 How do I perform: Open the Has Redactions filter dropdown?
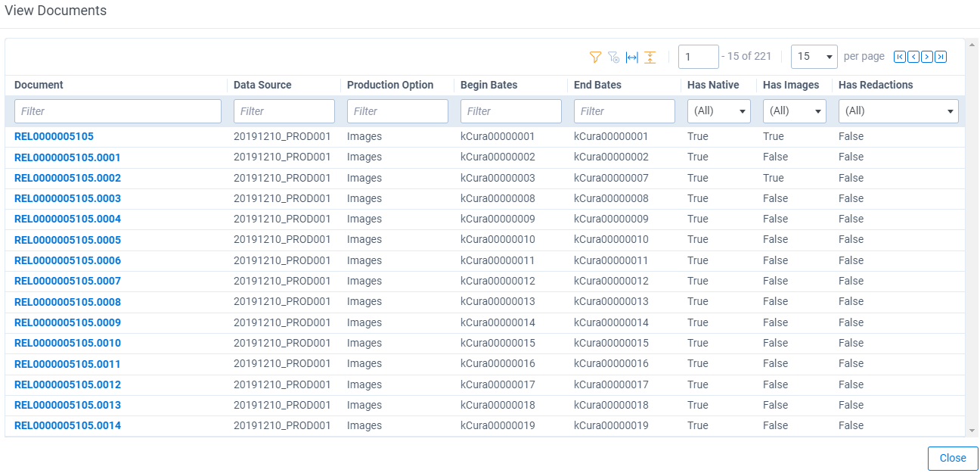pos(898,111)
